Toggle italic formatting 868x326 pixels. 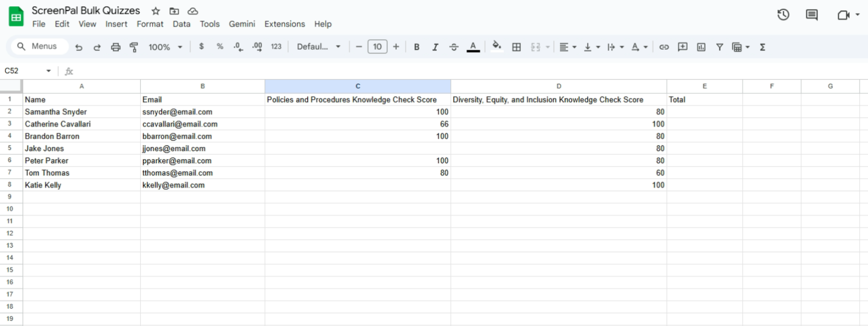[x=435, y=47]
